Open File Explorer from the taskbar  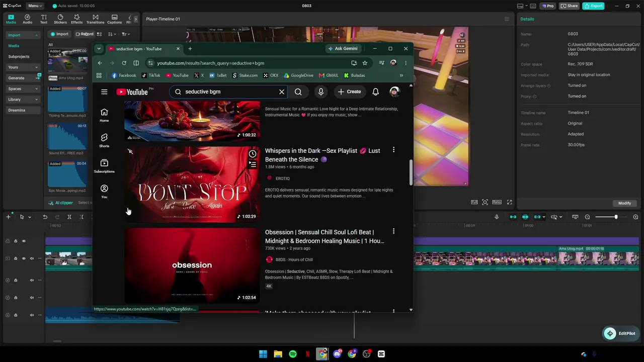click(278, 354)
